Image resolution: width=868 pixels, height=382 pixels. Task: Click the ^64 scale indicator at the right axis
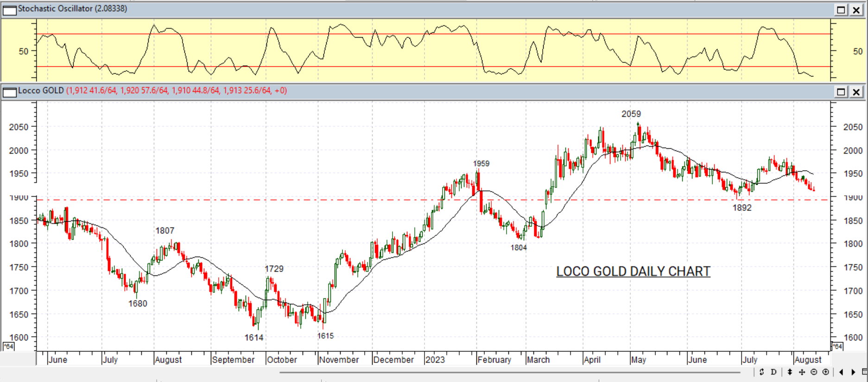click(837, 346)
